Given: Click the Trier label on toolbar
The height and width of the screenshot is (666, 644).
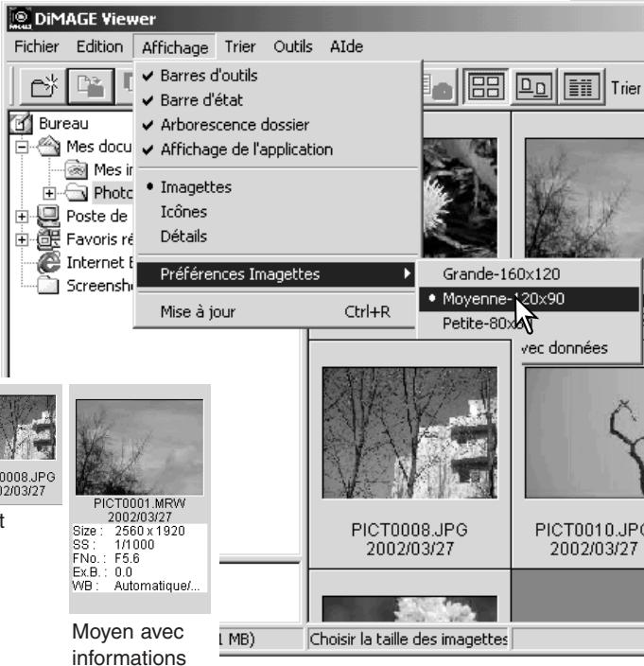Looking at the screenshot, I should click(626, 88).
